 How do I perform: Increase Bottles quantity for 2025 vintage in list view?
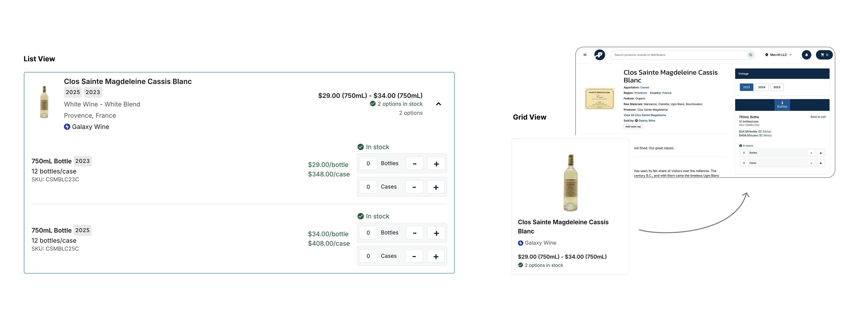click(436, 233)
